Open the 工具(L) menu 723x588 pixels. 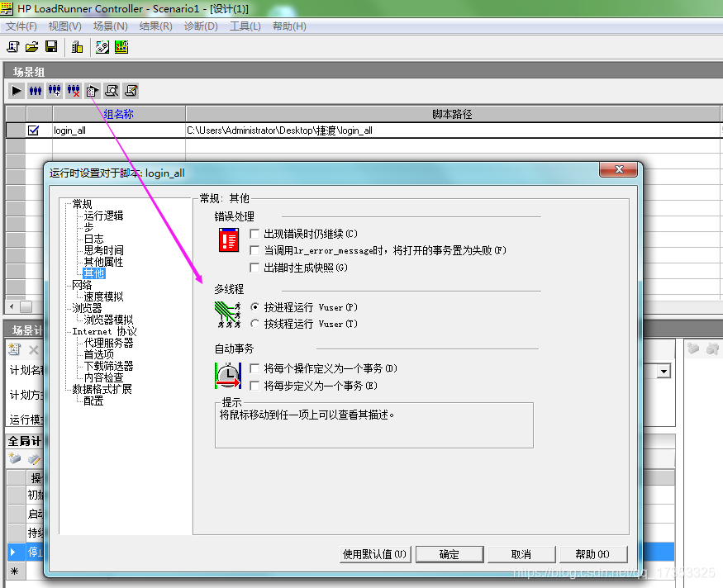pos(245,26)
